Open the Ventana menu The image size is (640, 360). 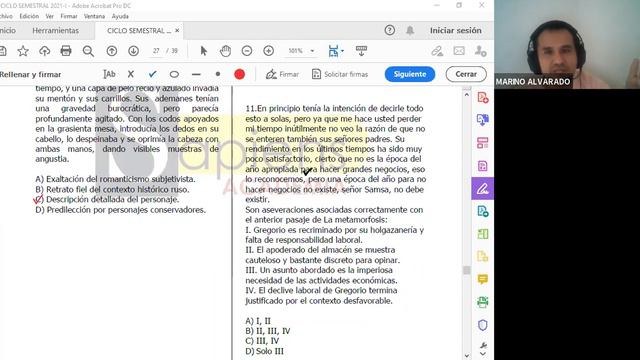[94, 16]
